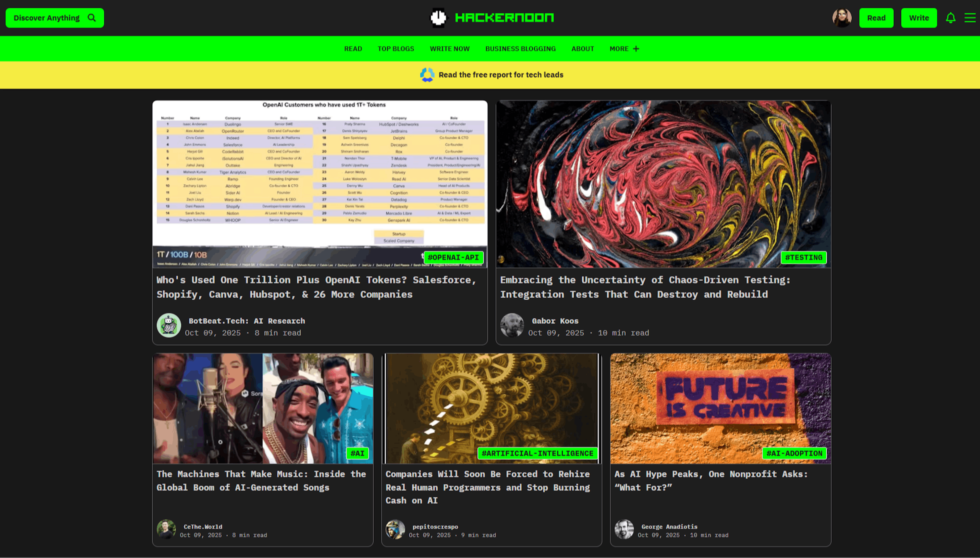Click Gabor Koos author avatar
Screen dimensions: 980x558
click(512, 325)
